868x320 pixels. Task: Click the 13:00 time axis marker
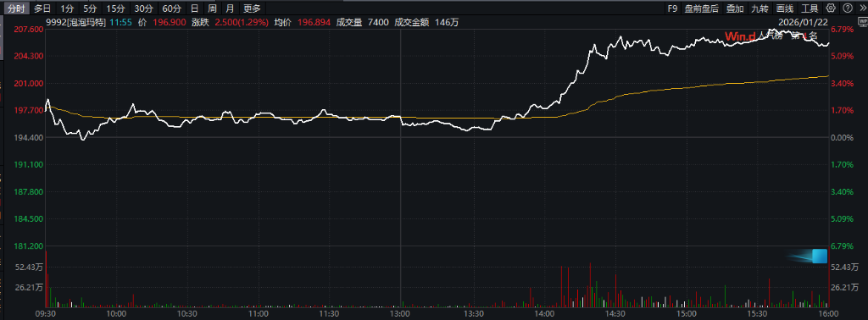pos(400,313)
